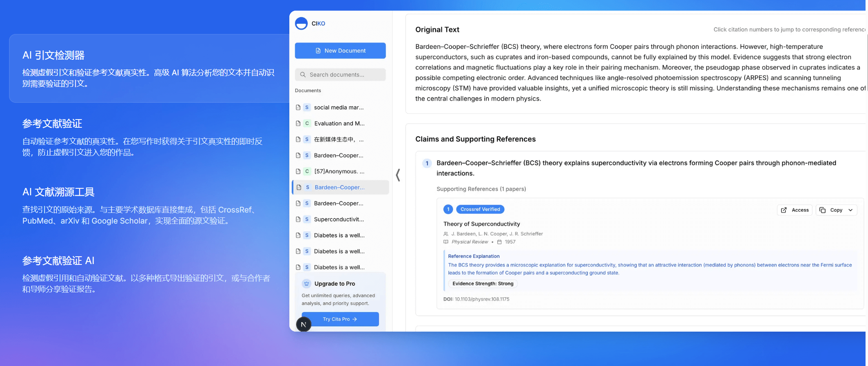Click the crown icon next to Upgrade to Pro
The height and width of the screenshot is (366, 868).
[x=307, y=284]
